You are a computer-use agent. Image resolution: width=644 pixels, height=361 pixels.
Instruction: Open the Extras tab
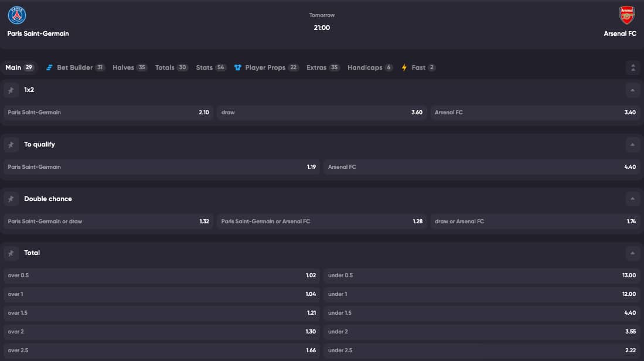pyautogui.click(x=323, y=67)
